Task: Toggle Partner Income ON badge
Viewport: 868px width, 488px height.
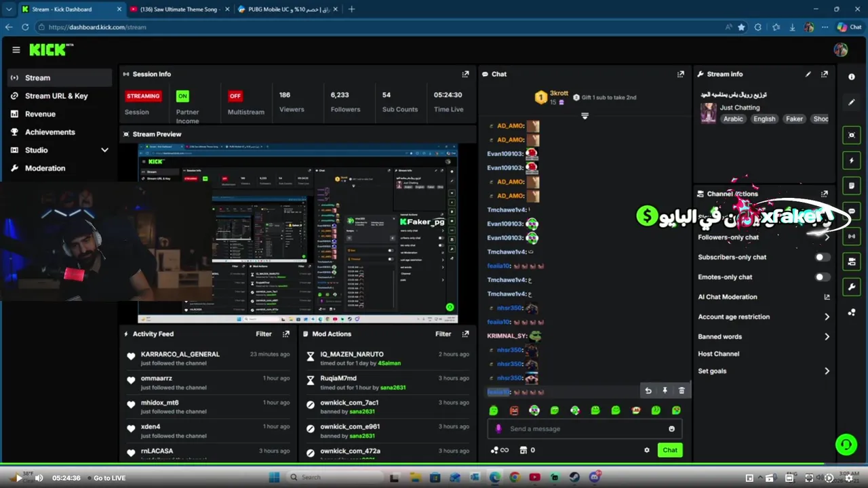Action: click(x=182, y=96)
